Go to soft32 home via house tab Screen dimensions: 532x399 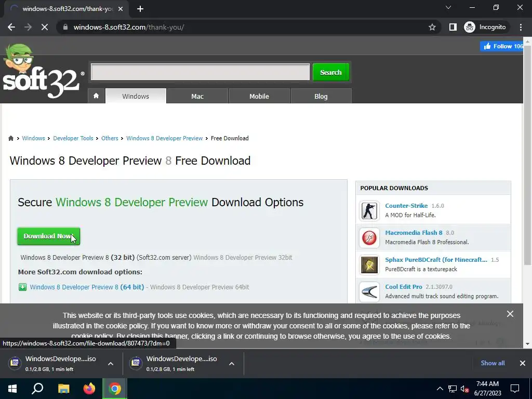click(x=96, y=96)
